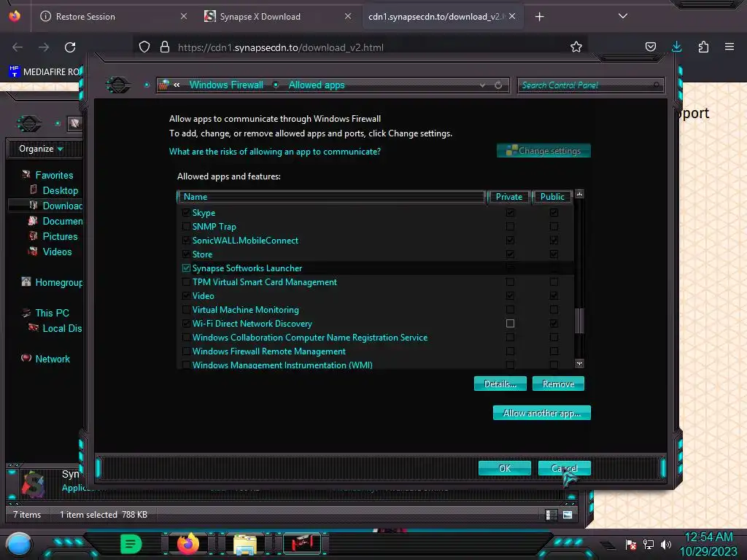Go back using the browser back arrow
Viewport: 747px width, 560px height.
[18, 47]
